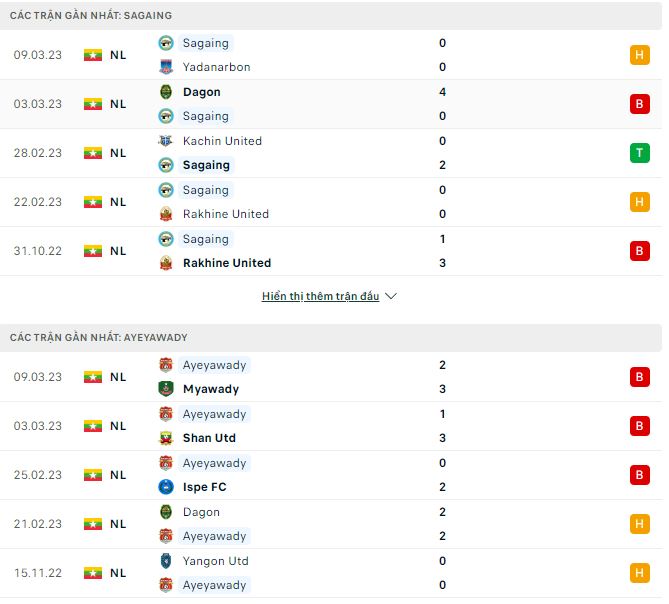
Task: Open the Rakhine United team link on 31.10.22
Action: [227, 263]
